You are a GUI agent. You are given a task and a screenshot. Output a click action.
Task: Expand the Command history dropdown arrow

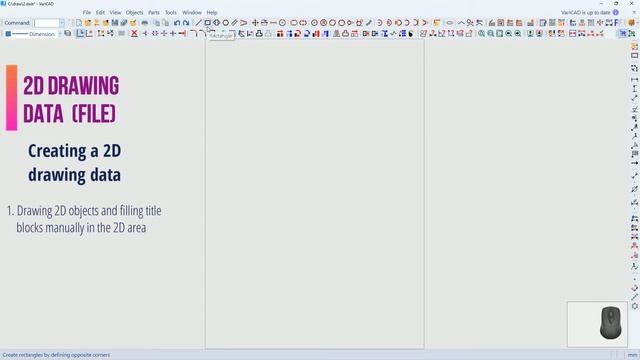click(62, 23)
